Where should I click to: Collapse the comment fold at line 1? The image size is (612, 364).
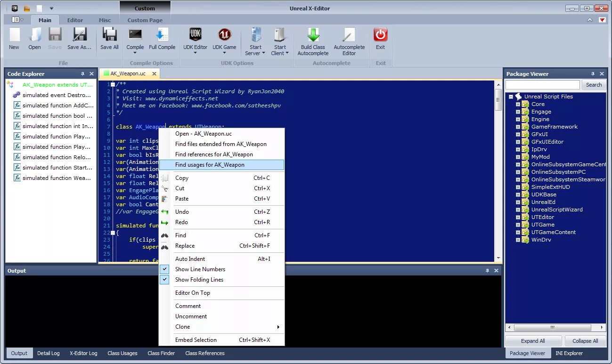(x=113, y=84)
